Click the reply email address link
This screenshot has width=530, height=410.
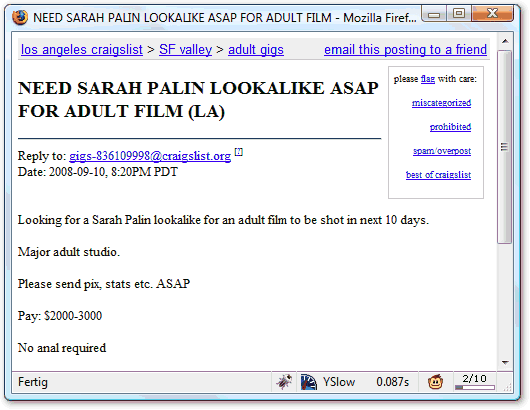[150, 156]
